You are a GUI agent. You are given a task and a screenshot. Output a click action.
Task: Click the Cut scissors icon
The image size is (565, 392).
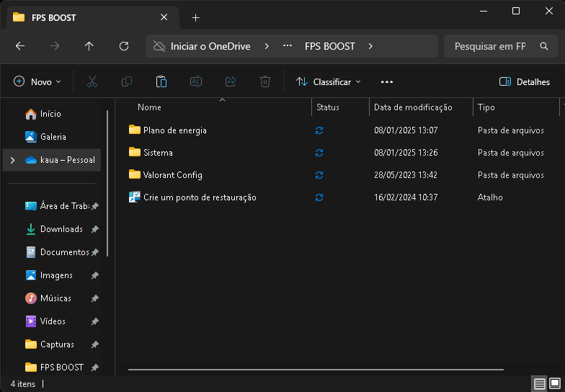coord(92,82)
